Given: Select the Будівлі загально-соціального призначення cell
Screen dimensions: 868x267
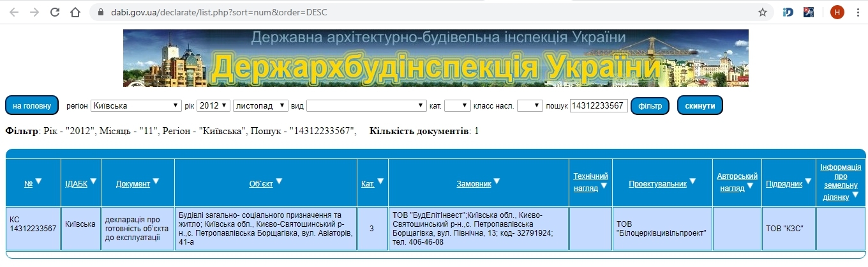Looking at the screenshot, I should (266, 228).
